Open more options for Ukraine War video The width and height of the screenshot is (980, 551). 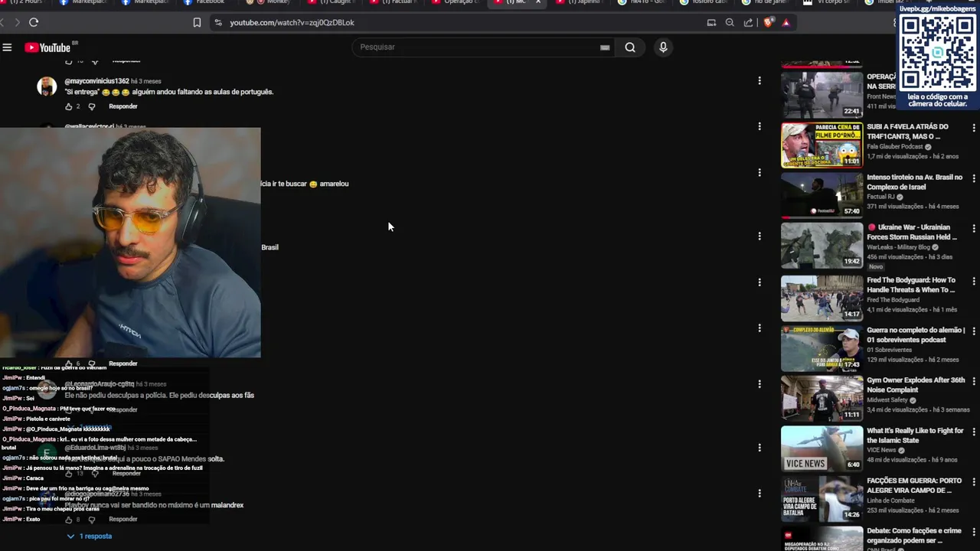(x=974, y=228)
